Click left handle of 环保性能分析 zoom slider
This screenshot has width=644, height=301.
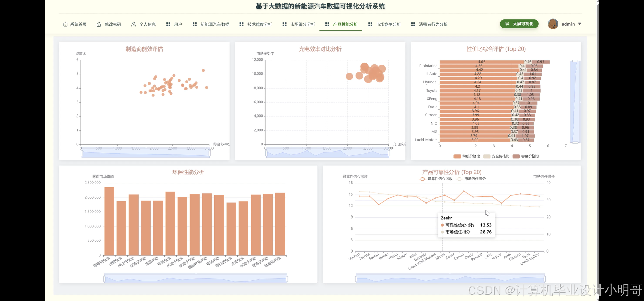104,279
